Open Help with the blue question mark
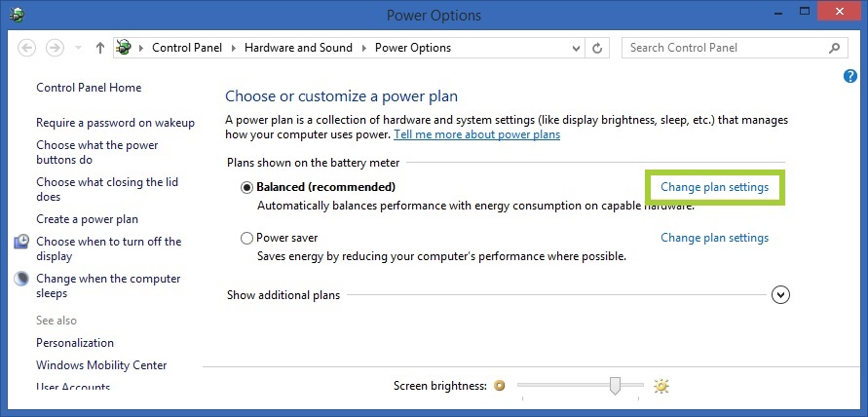 point(849,76)
